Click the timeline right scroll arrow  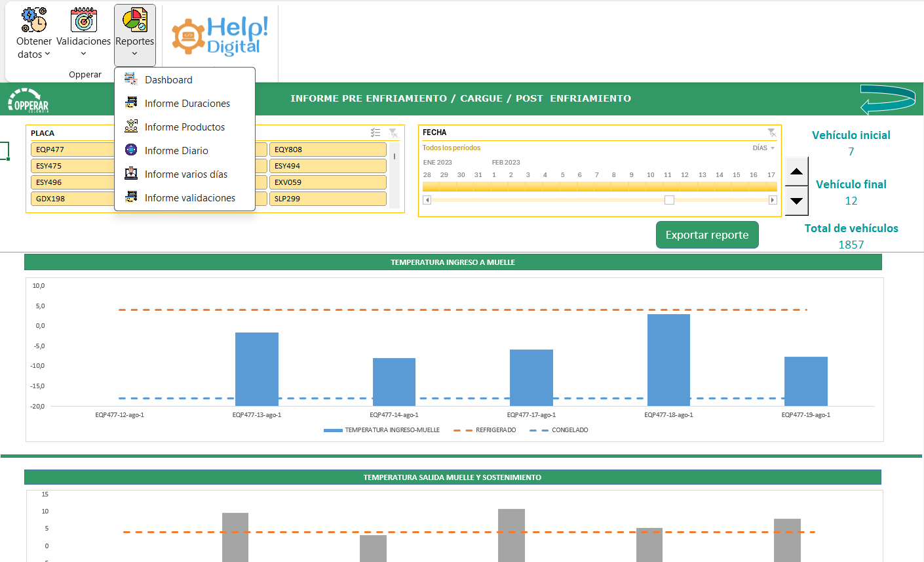pyautogui.click(x=773, y=200)
